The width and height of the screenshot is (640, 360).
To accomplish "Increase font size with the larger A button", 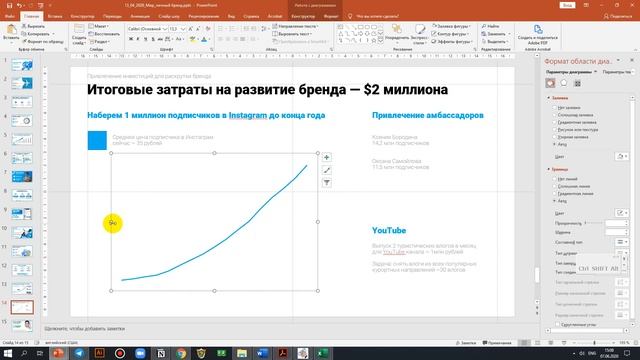I will pos(191,29).
